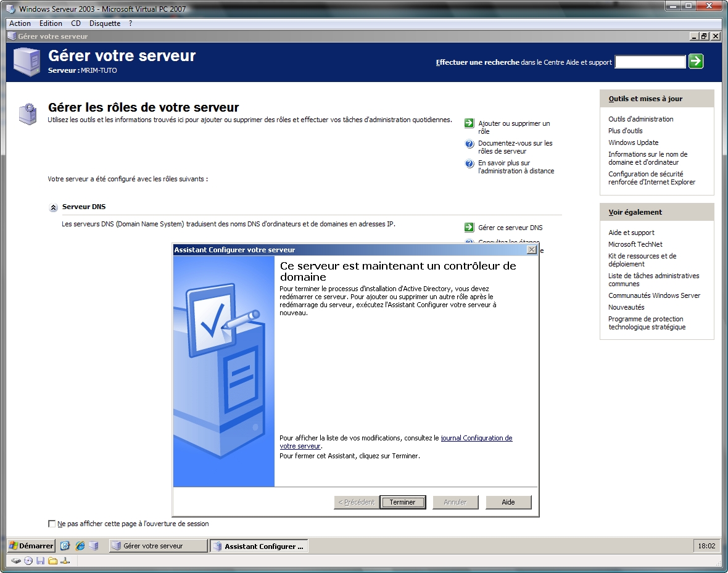Launch Internet Explorer from quick launch
728x573 pixels.
(x=80, y=546)
